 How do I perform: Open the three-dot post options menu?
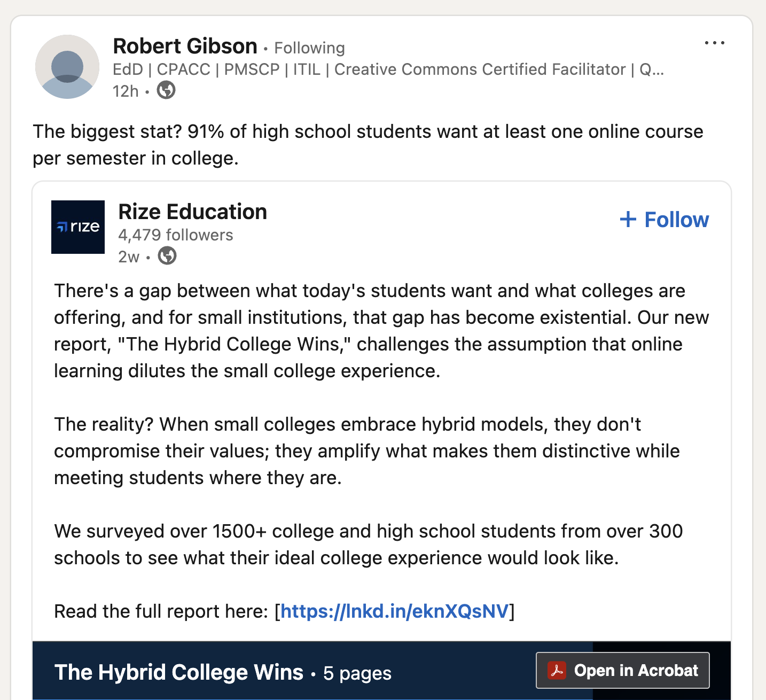(714, 43)
